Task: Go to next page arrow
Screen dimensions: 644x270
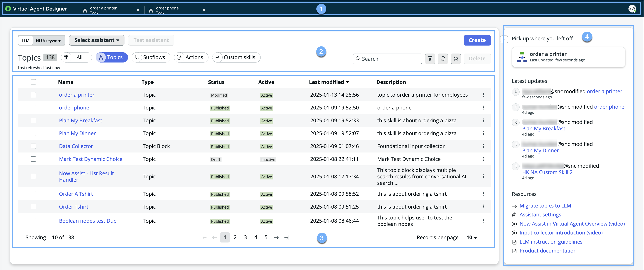Action: tap(276, 237)
